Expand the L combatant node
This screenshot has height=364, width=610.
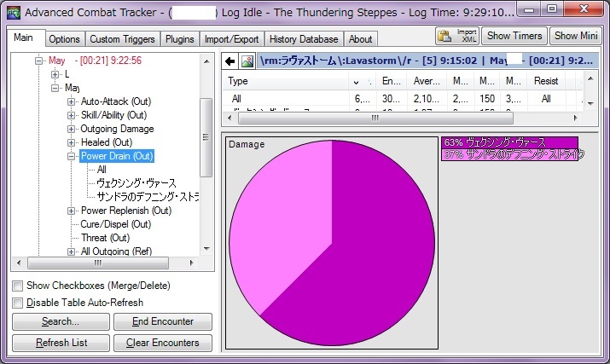tap(55, 74)
